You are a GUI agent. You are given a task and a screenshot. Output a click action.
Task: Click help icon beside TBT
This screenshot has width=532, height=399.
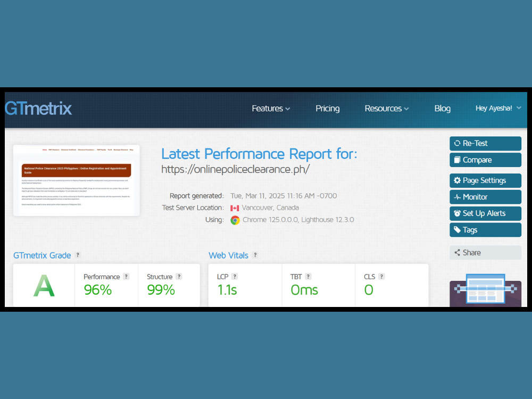click(x=308, y=277)
